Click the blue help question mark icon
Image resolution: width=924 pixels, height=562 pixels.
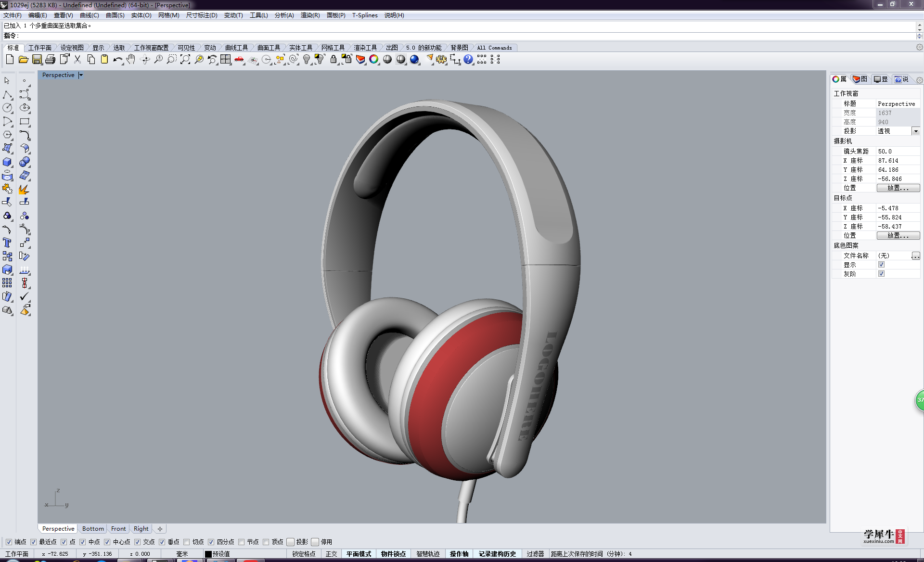[x=468, y=59]
